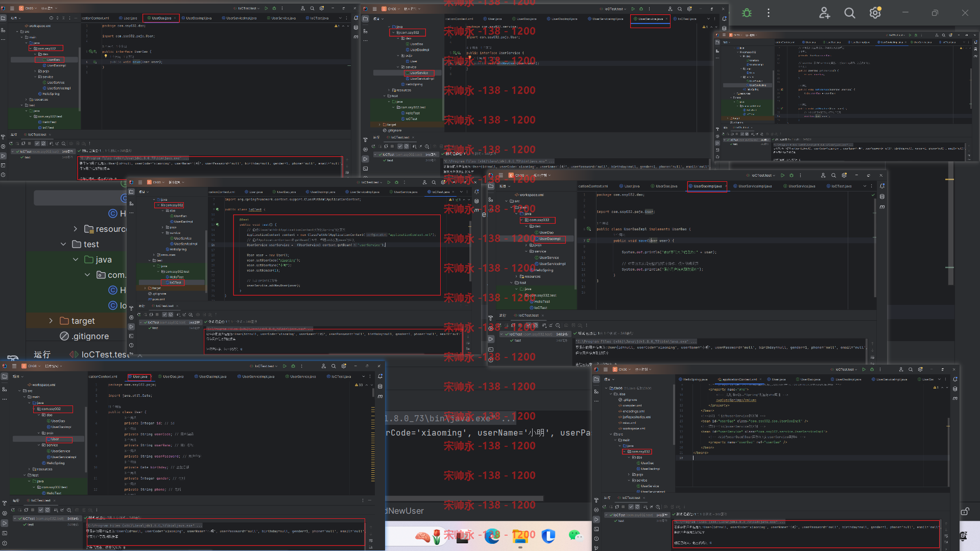
Task: Open the large '.gitignore' file entry
Action: click(x=85, y=336)
